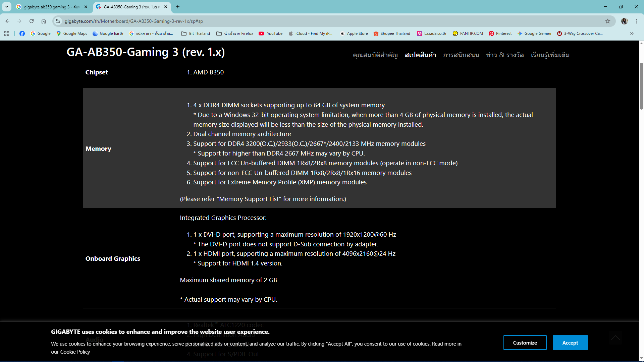Open the Facebook bookmark icon
Image resolution: width=644 pixels, height=362 pixels.
pyautogui.click(x=22, y=34)
